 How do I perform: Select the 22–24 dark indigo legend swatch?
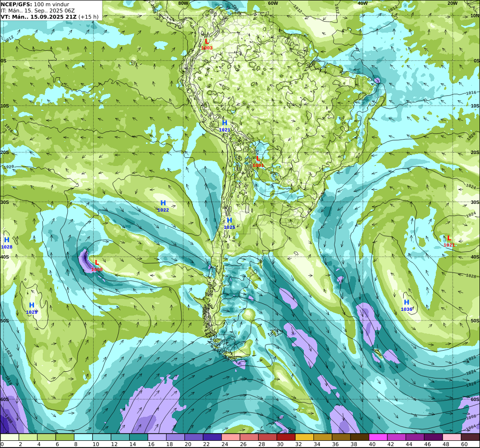point(212,437)
